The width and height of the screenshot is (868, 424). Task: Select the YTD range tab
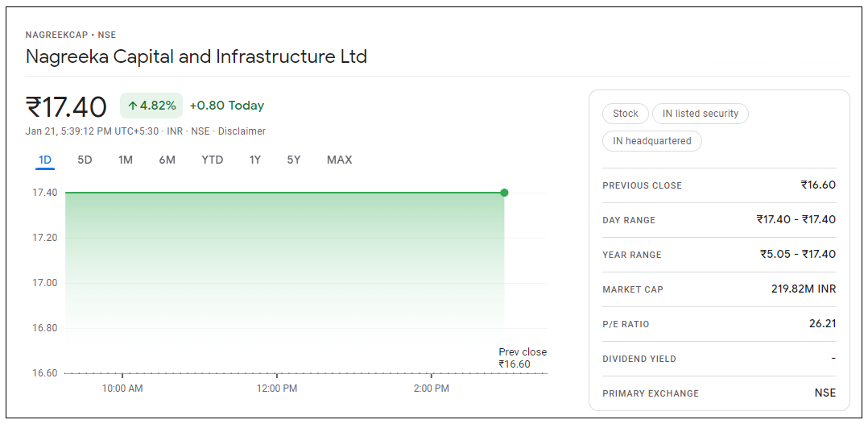coord(213,160)
